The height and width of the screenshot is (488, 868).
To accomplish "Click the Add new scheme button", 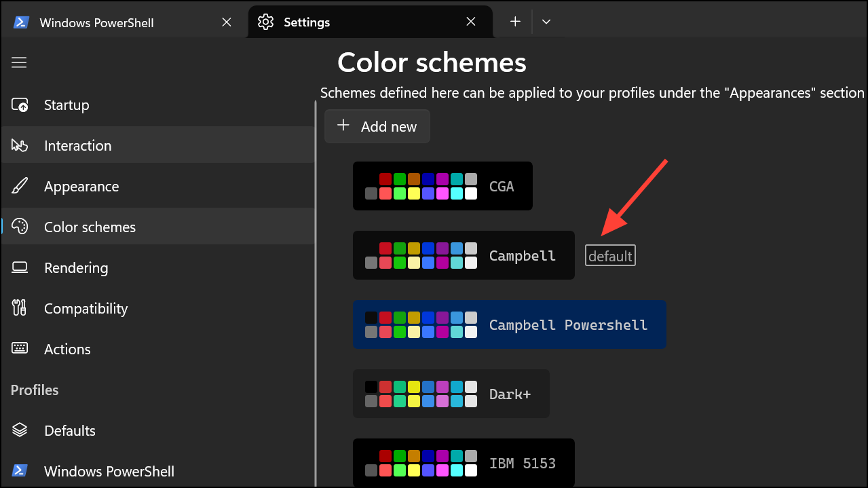I will pyautogui.click(x=377, y=126).
